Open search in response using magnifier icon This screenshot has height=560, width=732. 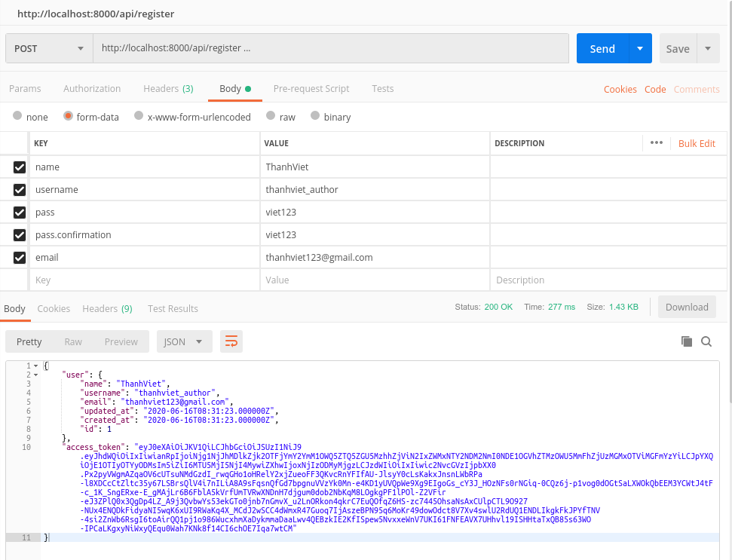click(x=706, y=341)
